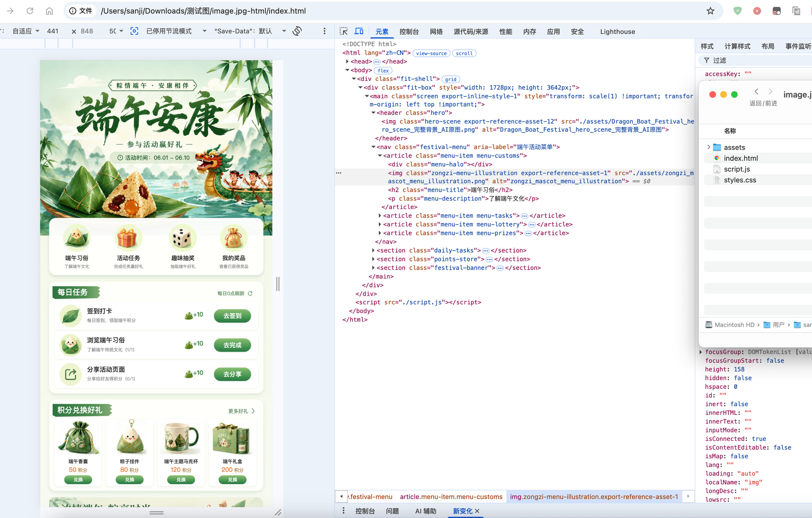Expand the assets folder in Finder

pos(708,147)
